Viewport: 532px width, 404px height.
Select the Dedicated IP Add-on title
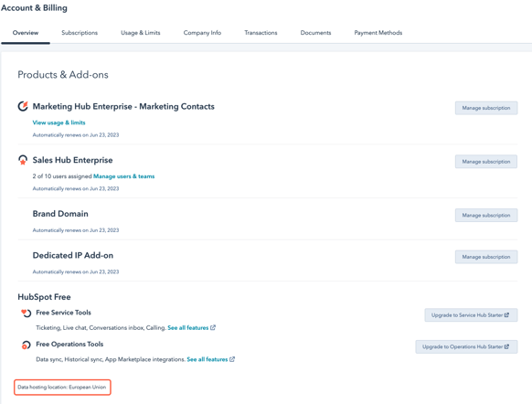point(73,255)
